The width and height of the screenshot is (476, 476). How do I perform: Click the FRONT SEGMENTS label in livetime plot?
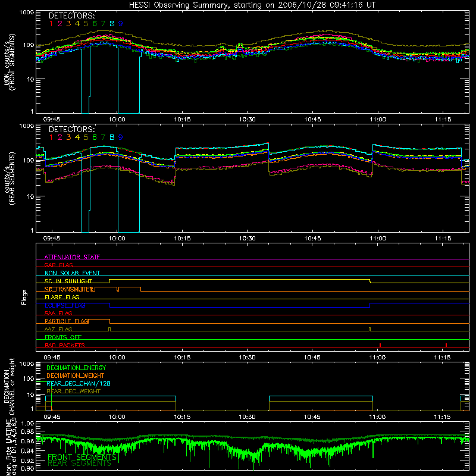click(x=82, y=457)
